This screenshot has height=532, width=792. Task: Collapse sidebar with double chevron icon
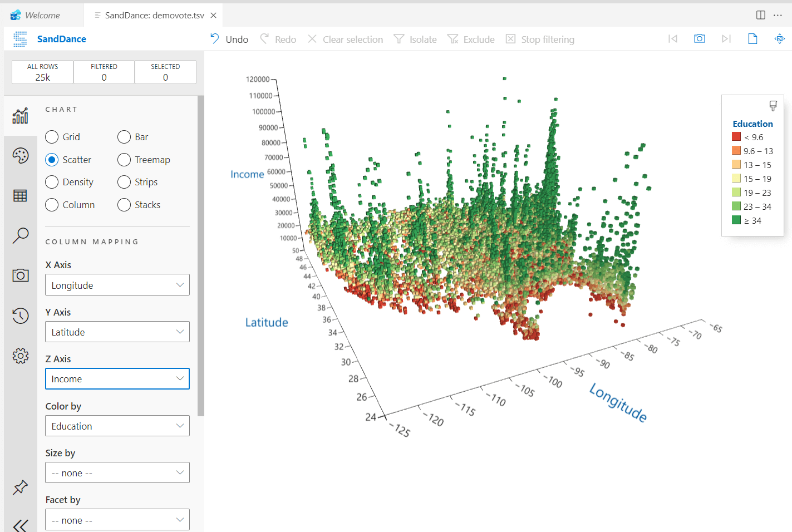pyautogui.click(x=21, y=525)
